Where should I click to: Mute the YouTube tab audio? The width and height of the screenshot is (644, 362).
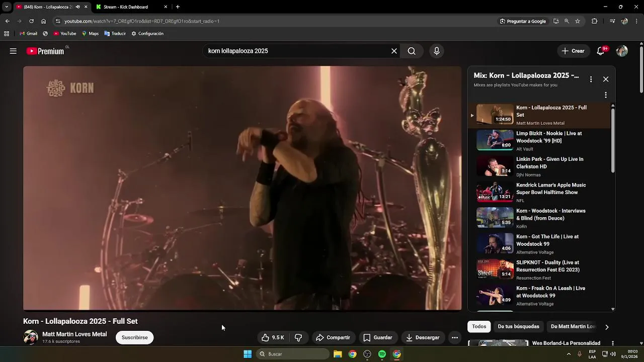pyautogui.click(x=77, y=7)
